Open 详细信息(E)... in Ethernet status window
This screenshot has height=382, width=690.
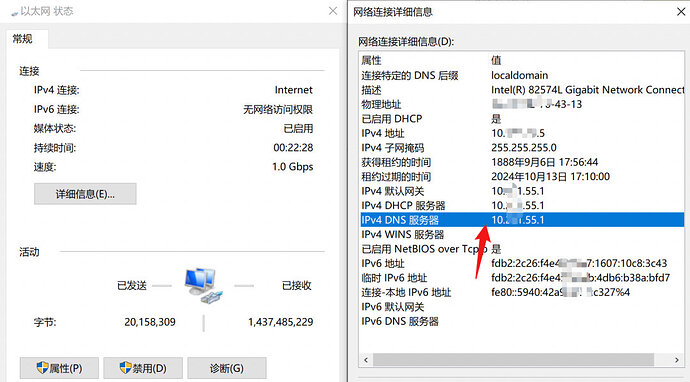[x=85, y=194]
